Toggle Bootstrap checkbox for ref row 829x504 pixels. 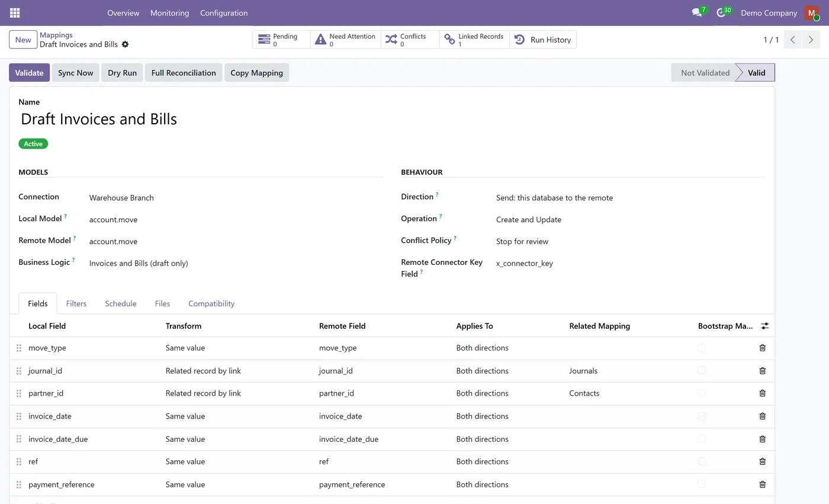click(x=702, y=461)
